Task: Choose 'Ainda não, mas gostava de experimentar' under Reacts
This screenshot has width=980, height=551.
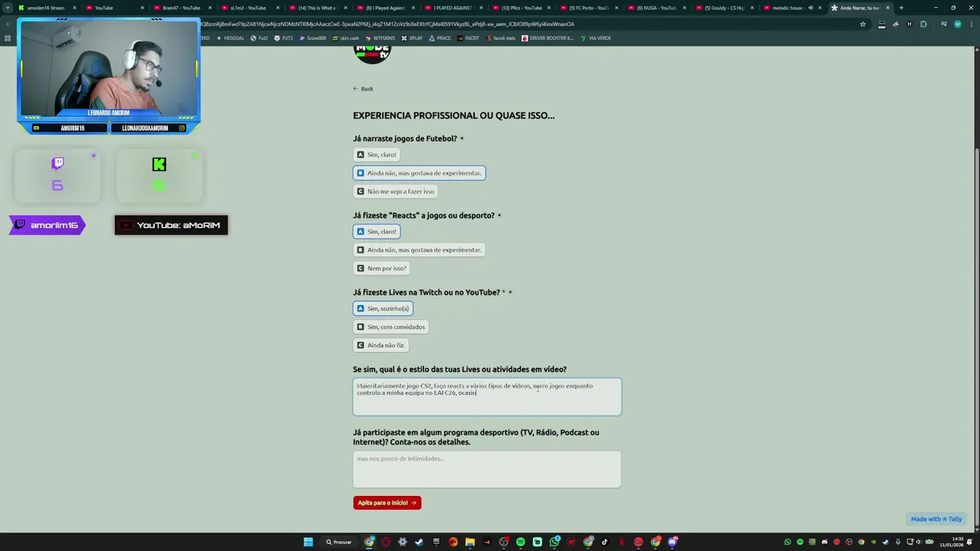Action: 419,249
